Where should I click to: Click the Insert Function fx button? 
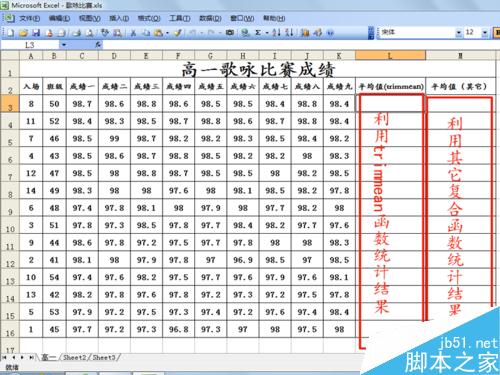coord(98,44)
